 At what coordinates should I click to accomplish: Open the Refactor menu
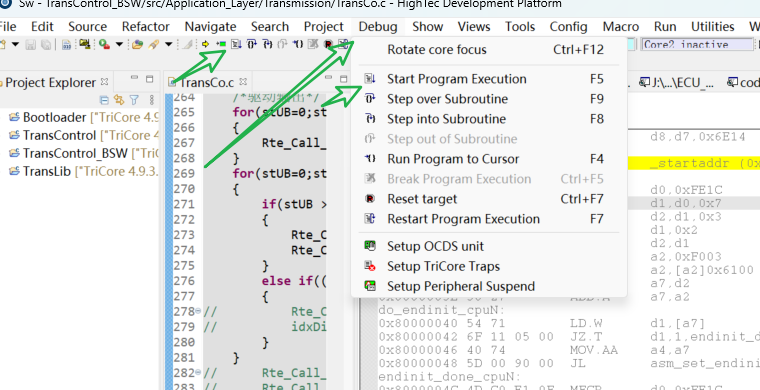tap(146, 27)
